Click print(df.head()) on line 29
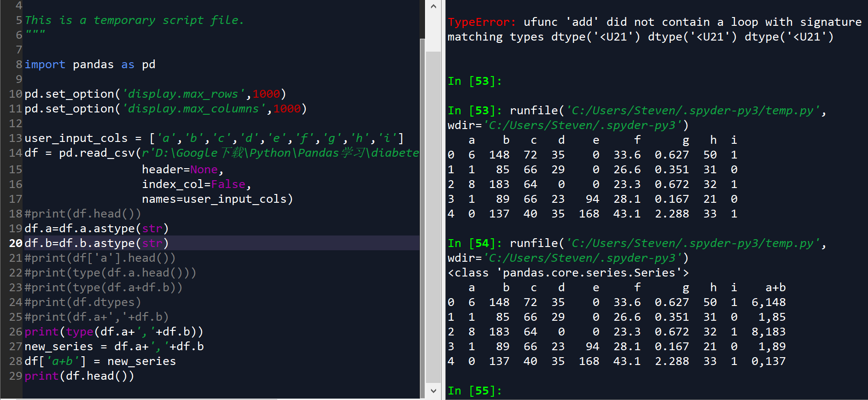Viewport: 868px width, 400px height. tap(79, 376)
